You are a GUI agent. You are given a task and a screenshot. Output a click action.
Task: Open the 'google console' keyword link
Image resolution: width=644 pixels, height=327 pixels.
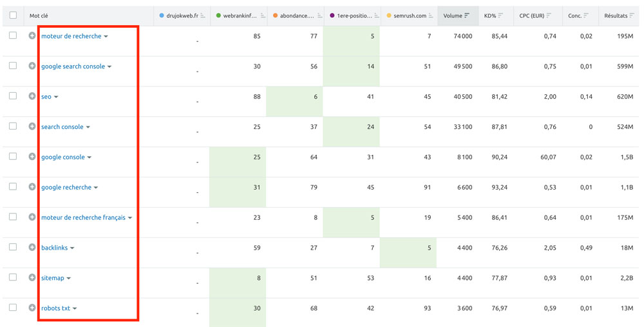63,157
